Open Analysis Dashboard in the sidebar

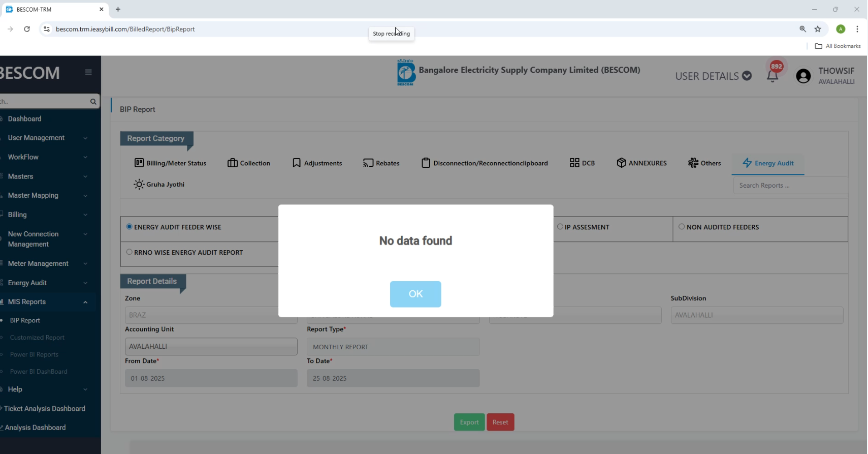pos(35,428)
